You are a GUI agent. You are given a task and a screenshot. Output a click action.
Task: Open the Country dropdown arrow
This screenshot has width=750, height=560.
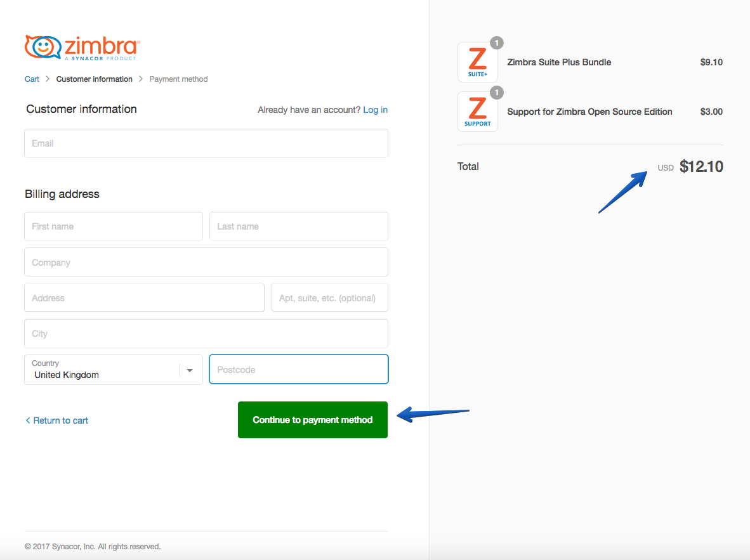click(x=190, y=370)
